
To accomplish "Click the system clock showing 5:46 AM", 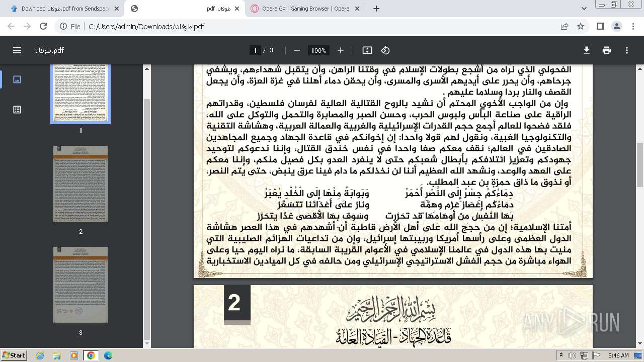I will coord(618,355).
